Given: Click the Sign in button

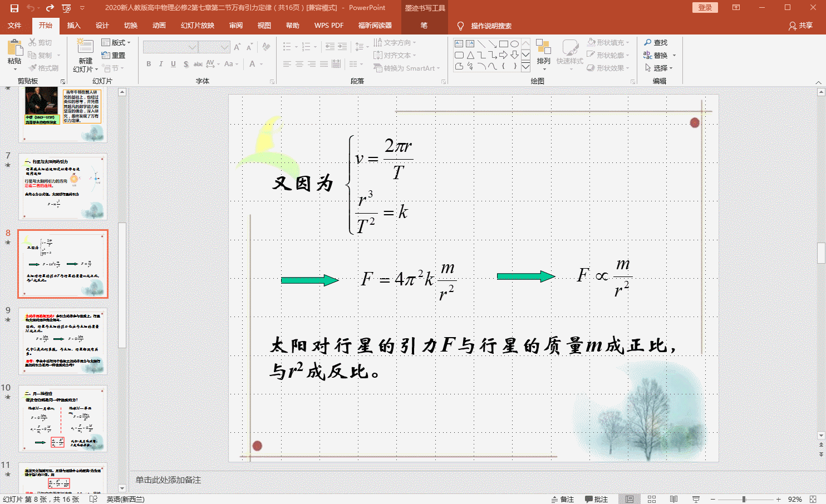Looking at the screenshot, I should 705,8.
